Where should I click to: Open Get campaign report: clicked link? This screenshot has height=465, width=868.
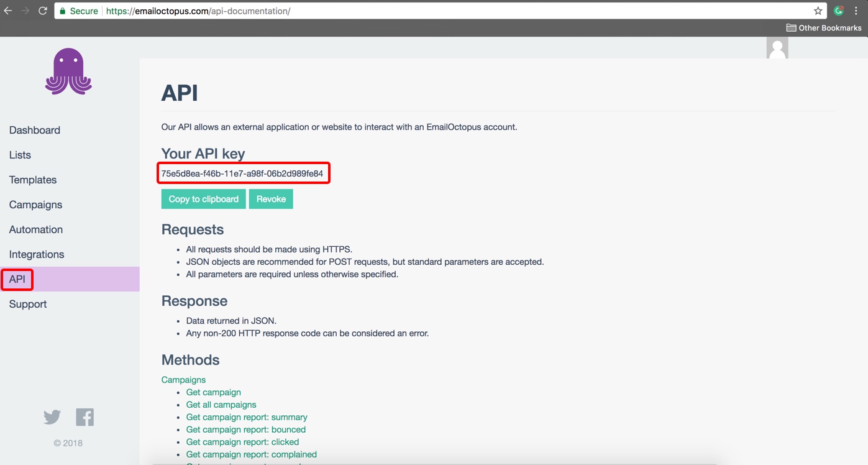coord(243,442)
